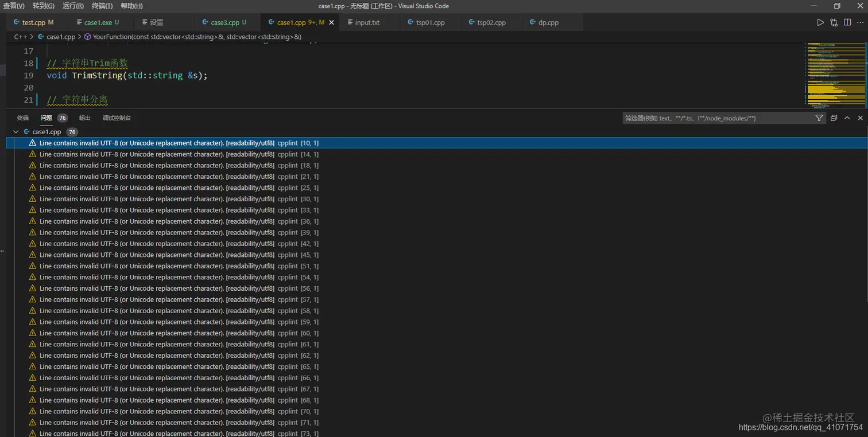Click the 字符串分离 comment line

[77, 100]
